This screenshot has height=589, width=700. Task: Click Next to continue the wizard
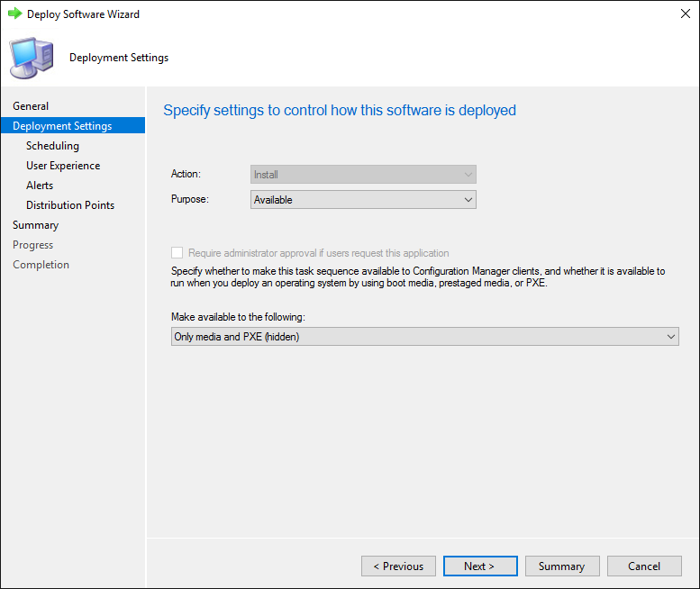[480, 566]
